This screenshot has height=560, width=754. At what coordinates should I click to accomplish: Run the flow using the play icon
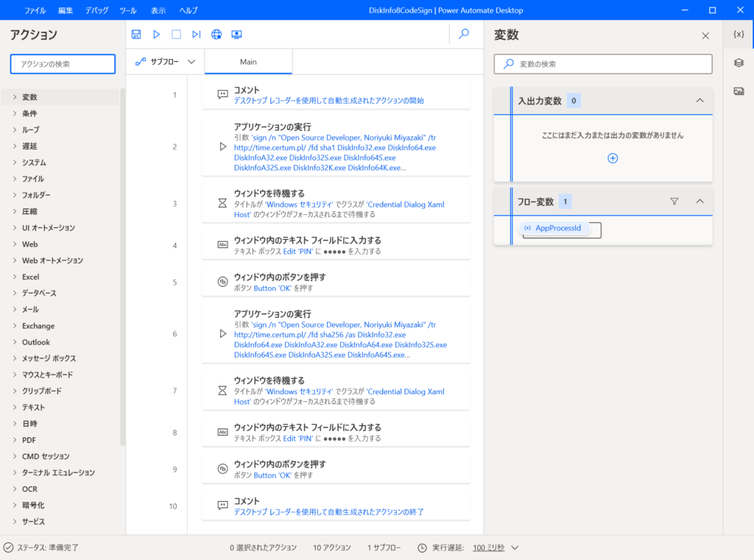[156, 34]
